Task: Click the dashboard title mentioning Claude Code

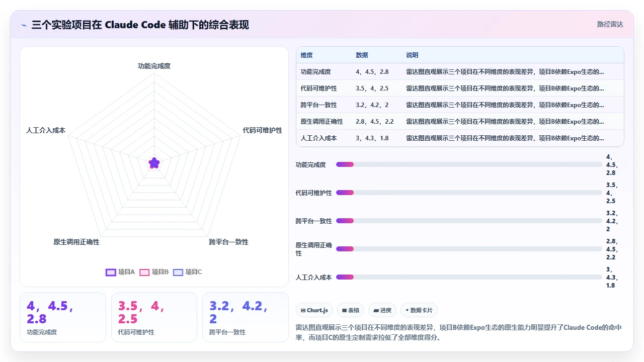Action: pyautogui.click(x=140, y=25)
